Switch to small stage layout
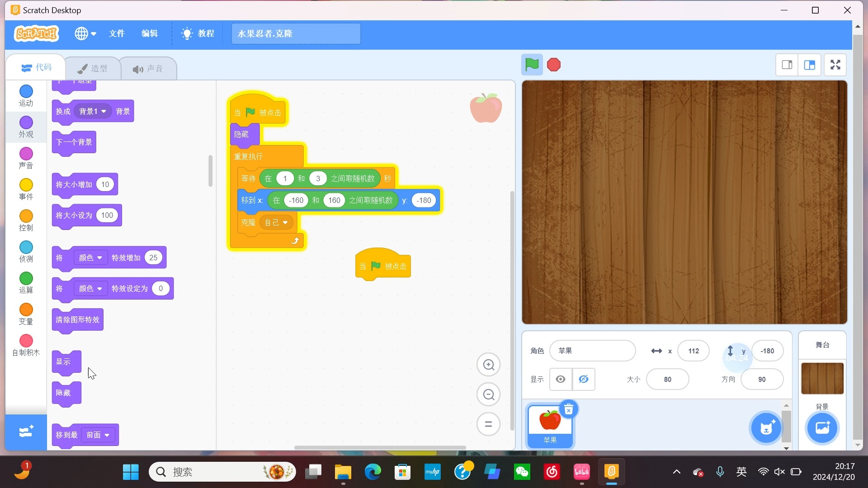 point(787,65)
